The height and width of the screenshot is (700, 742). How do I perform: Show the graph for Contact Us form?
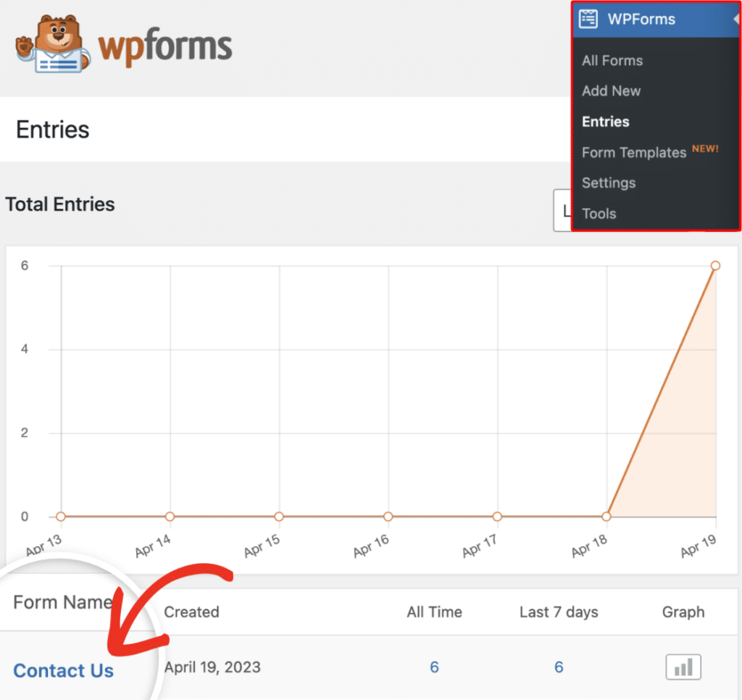(683, 667)
